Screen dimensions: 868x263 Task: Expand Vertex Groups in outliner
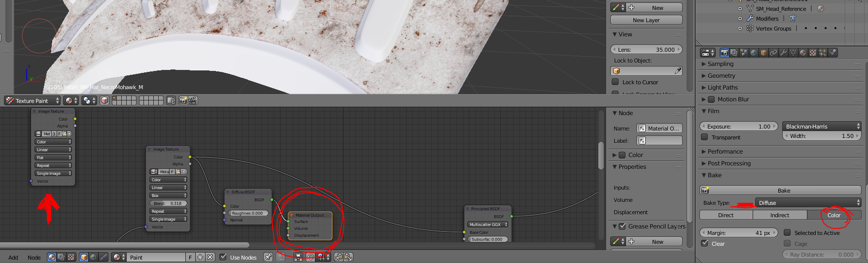point(740,29)
